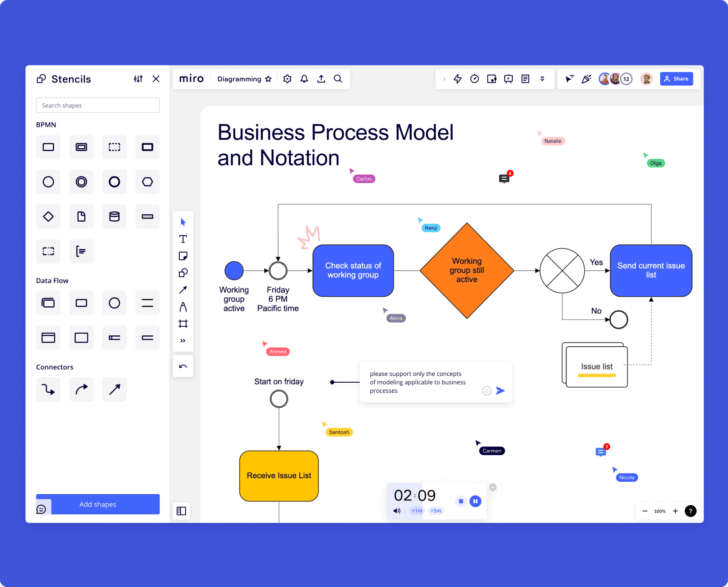Select the Pen tool
The width and height of the screenshot is (728, 587).
click(x=183, y=306)
